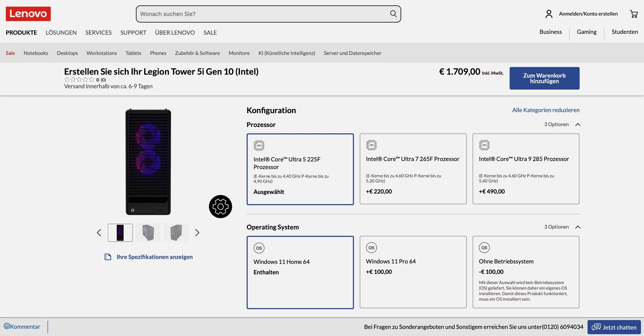Click Alle Kategorien reduzieren link
The width and height of the screenshot is (644, 336).
coord(545,110)
